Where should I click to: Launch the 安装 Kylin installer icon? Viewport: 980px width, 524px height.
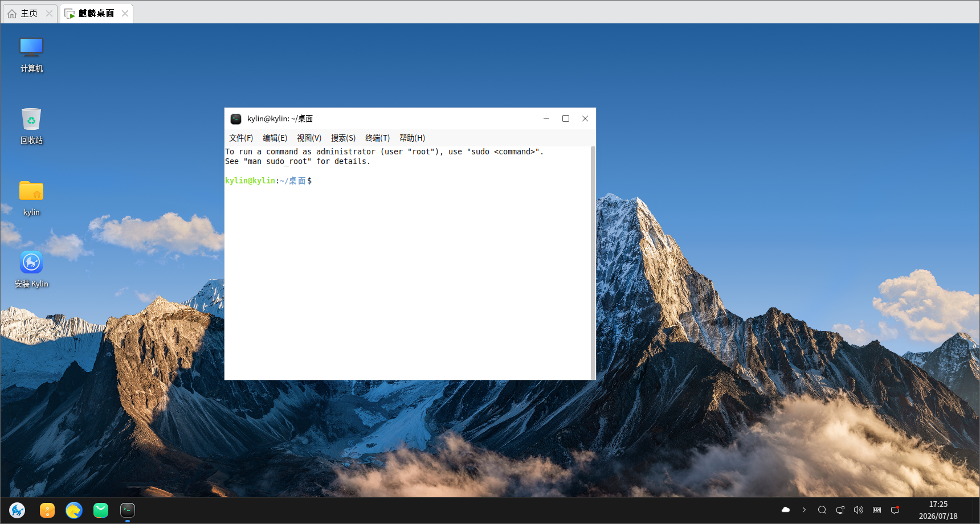pos(31,269)
